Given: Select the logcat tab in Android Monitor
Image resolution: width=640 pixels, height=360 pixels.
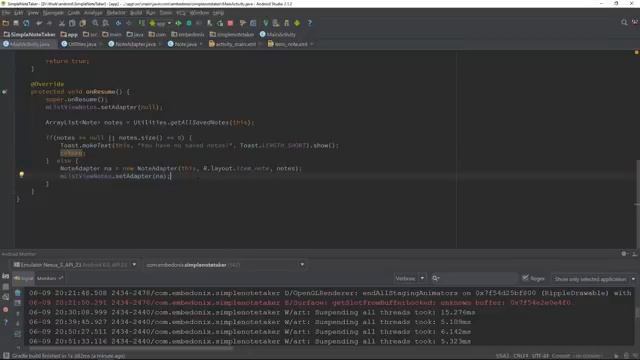Looking at the screenshot, I should (x=24, y=278).
